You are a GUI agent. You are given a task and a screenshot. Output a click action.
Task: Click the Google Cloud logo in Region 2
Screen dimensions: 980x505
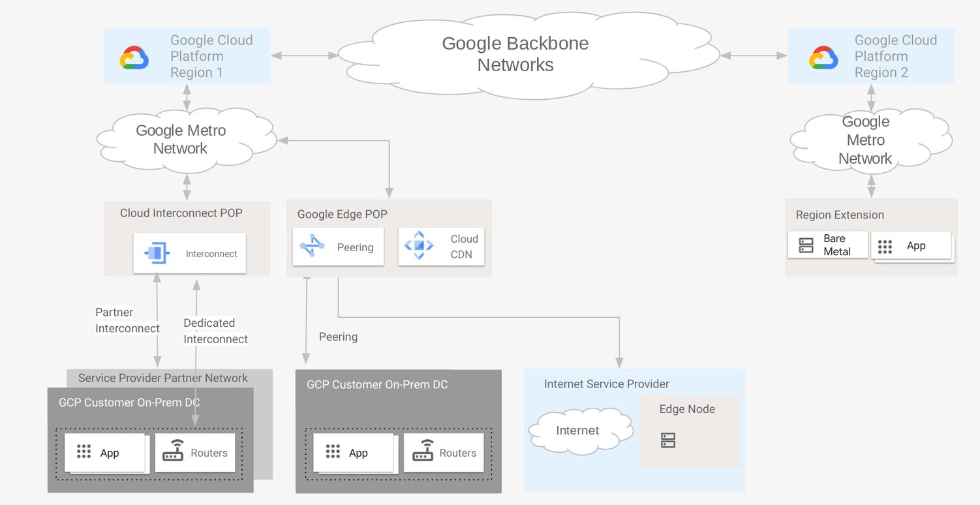click(x=823, y=57)
